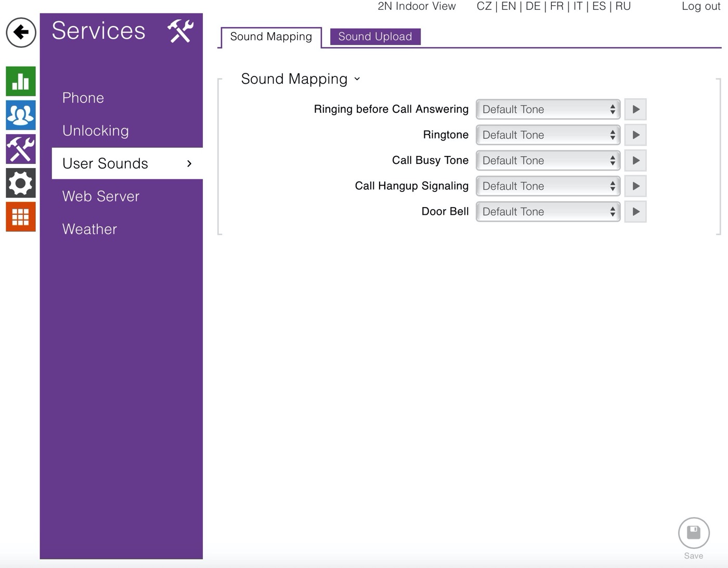Click the 2N Indoor View title
This screenshot has width=728, height=568.
tap(417, 6)
